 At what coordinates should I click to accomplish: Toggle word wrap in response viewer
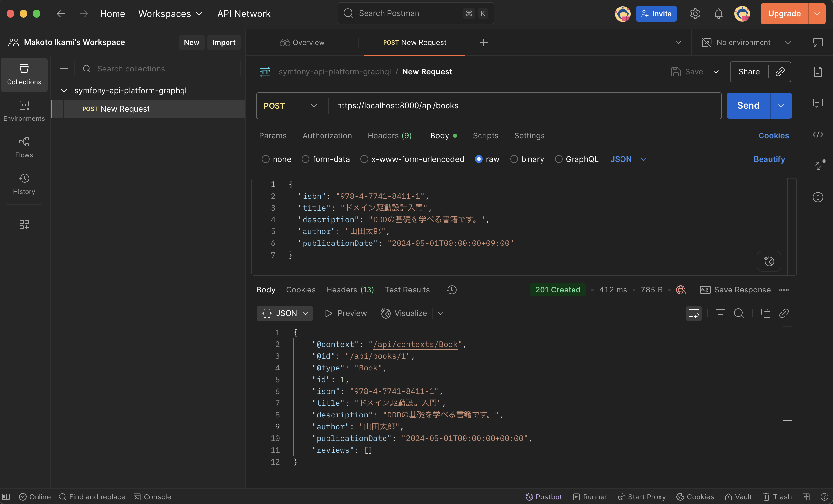[694, 313]
